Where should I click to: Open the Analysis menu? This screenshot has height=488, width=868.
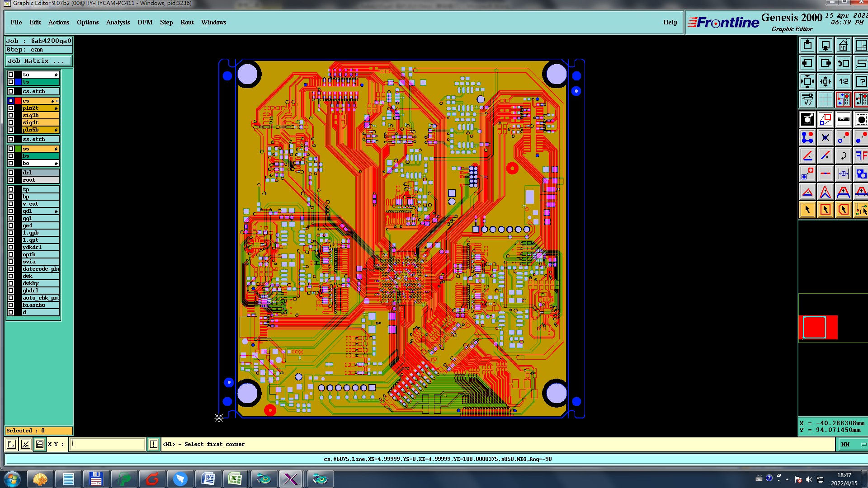coord(118,22)
